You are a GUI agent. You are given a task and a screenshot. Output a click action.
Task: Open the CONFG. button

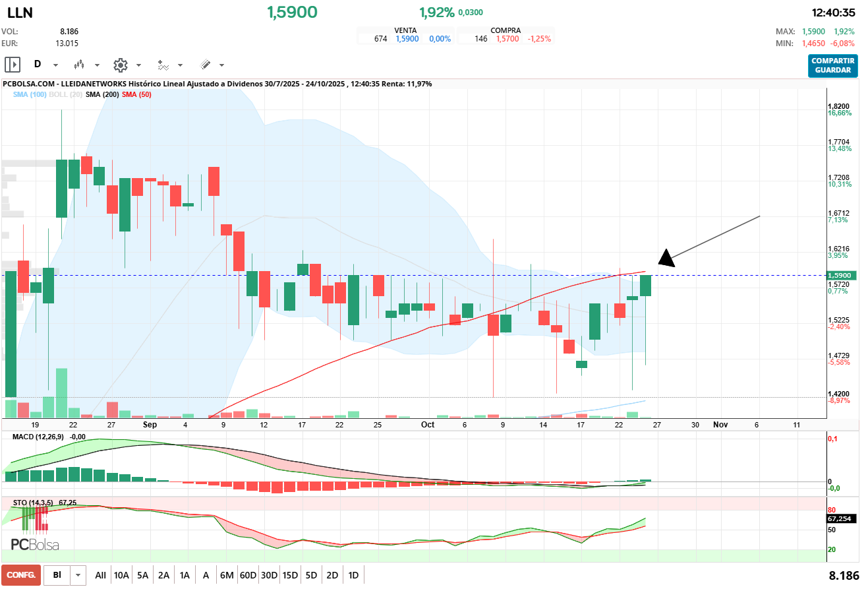click(21, 575)
